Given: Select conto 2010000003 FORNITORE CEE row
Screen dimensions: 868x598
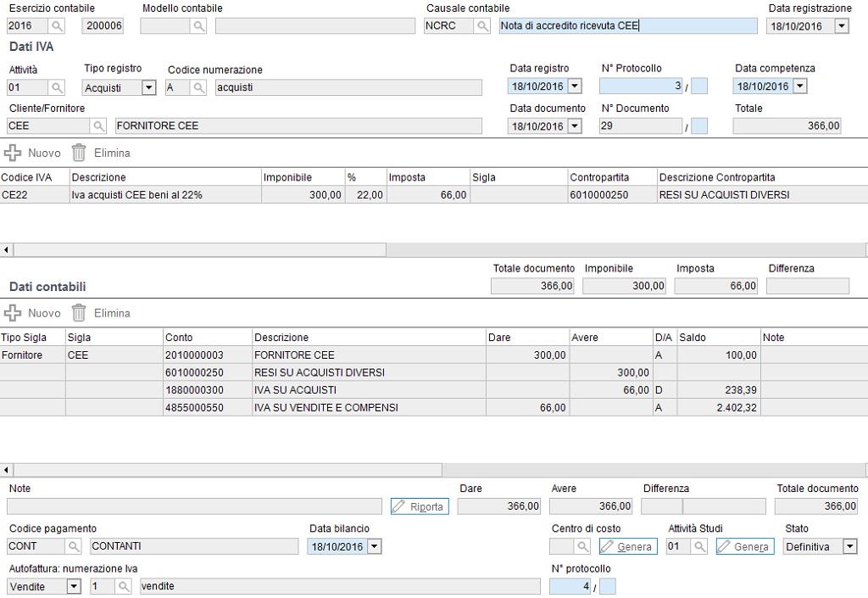Looking at the screenshot, I should [434, 355].
